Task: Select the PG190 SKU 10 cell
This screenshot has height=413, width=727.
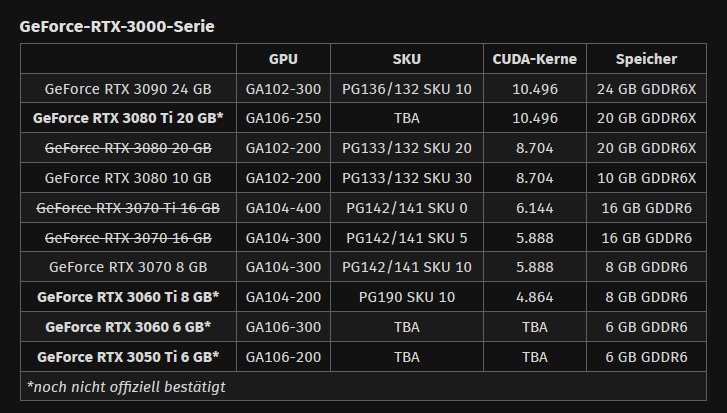Action: pyautogui.click(x=407, y=297)
